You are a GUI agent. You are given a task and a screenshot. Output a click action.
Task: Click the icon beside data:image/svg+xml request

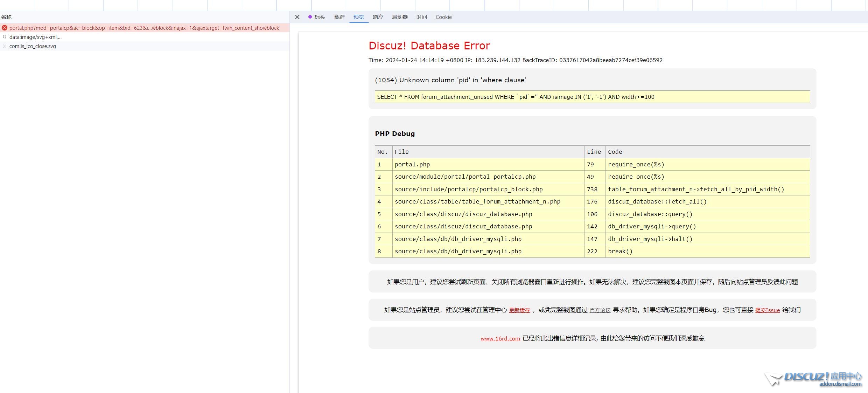(5, 37)
